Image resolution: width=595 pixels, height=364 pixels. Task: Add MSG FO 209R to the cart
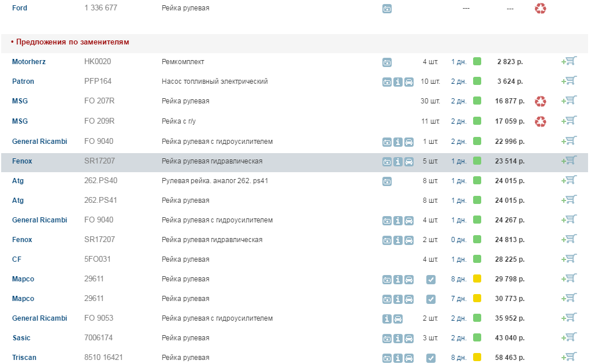[x=569, y=121]
